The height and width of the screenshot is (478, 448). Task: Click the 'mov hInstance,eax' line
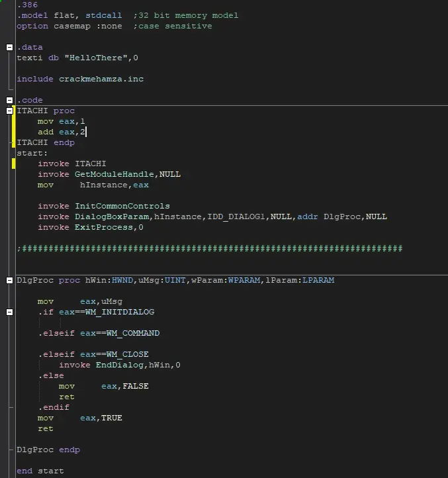[93, 185]
